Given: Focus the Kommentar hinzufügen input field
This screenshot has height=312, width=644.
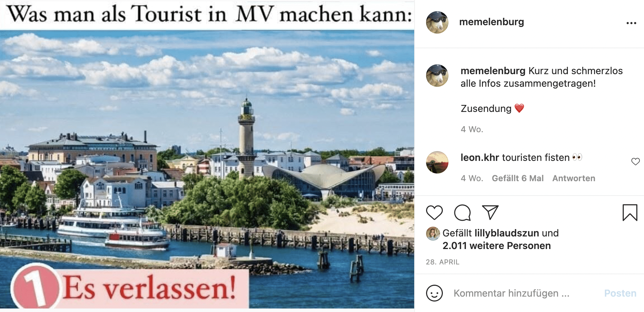Looking at the screenshot, I should click(x=524, y=293).
